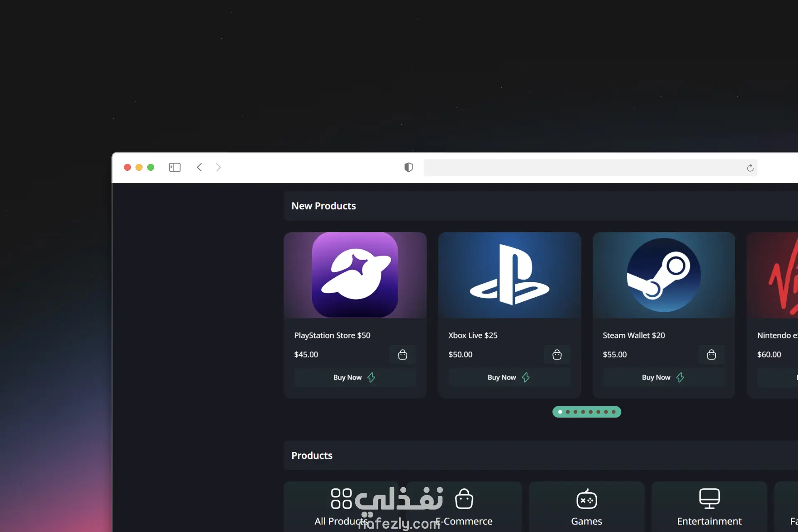Choose the Games category

coord(586,507)
